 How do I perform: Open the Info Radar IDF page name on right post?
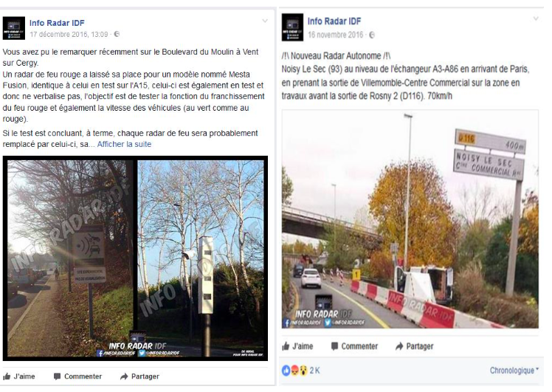(x=334, y=21)
